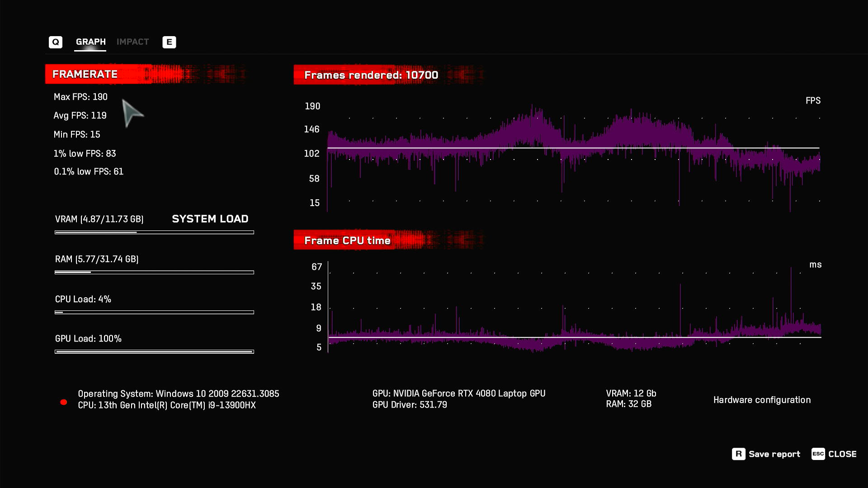Screen dimensions: 868x488
Task: Click the SYSTEM LOAD heading
Action: click(210, 219)
